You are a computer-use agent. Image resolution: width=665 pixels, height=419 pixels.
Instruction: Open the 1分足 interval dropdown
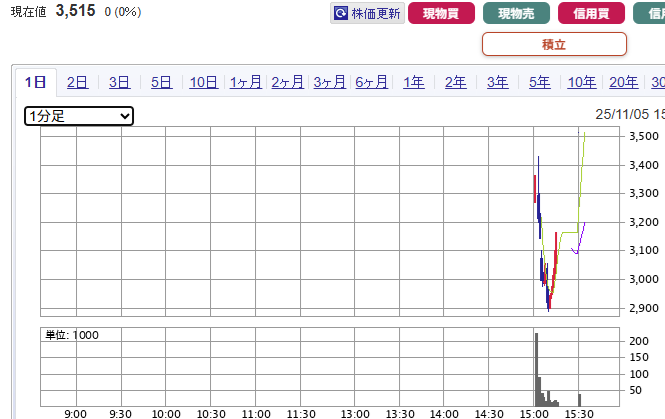79,116
